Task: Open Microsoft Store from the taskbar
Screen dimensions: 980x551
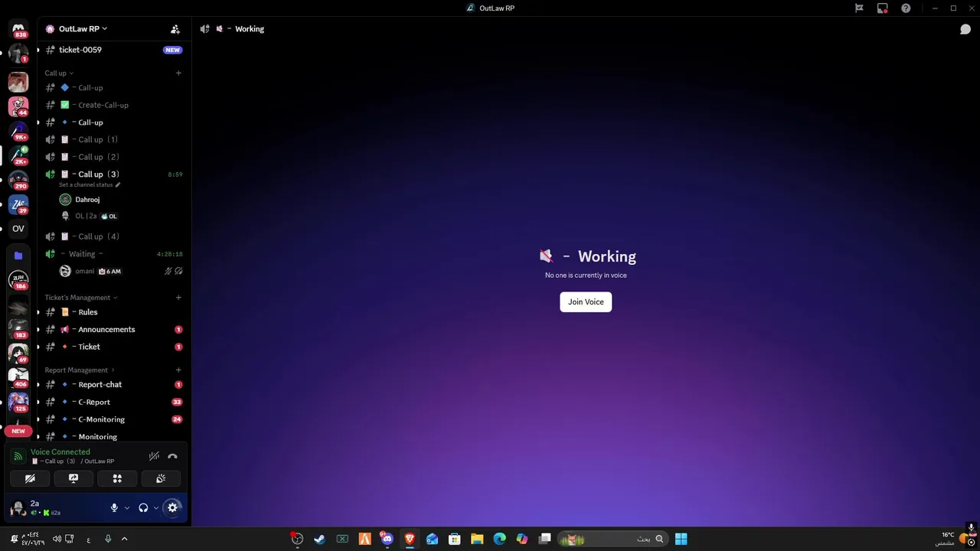Action: point(455,539)
